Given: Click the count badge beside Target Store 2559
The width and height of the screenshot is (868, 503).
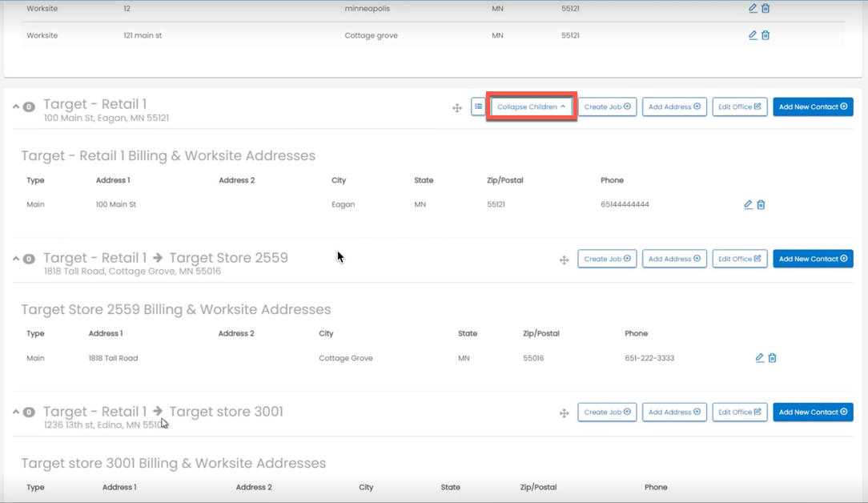Looking at the screenshot, I should (x=29, y=259).
